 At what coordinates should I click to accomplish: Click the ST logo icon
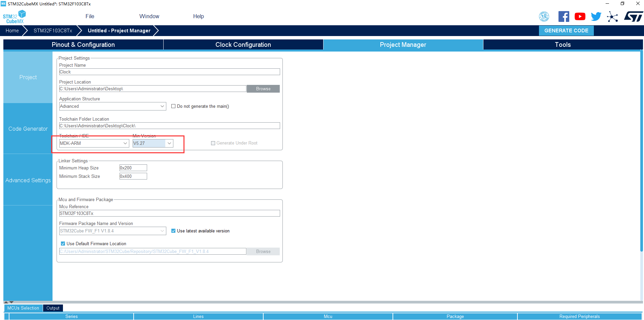click(633, 17)
